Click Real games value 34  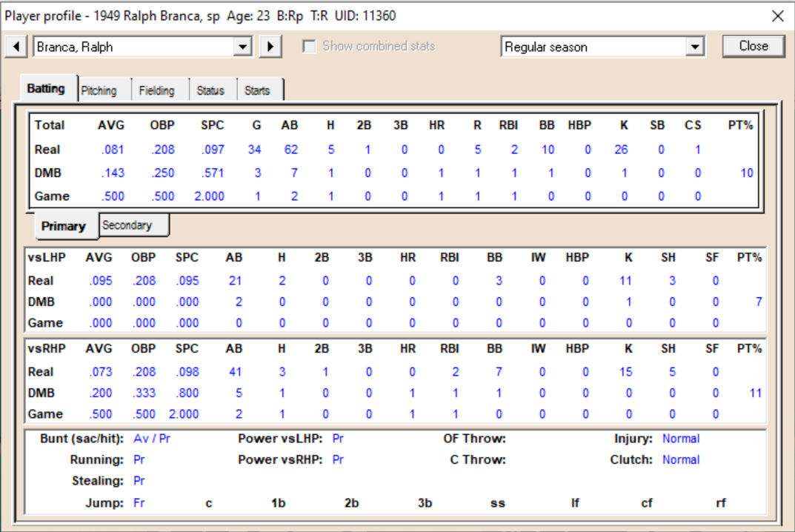pos(255,150)
